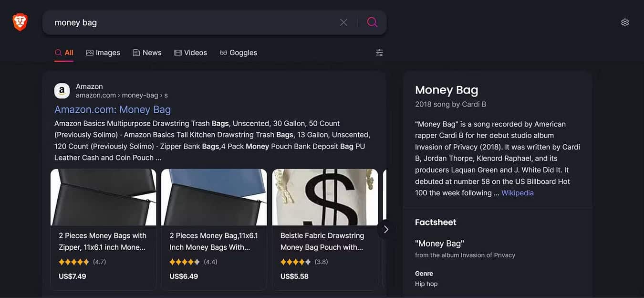
Task: Open Amazon.com: Money Bag result link
Action: tap(113, 109)
